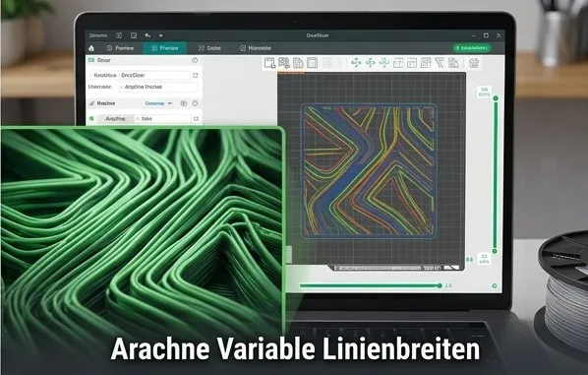The width and height of the screenshot is (588, 375).
Task: Click the add-model window icon with arrow
Action: [269, 63]
